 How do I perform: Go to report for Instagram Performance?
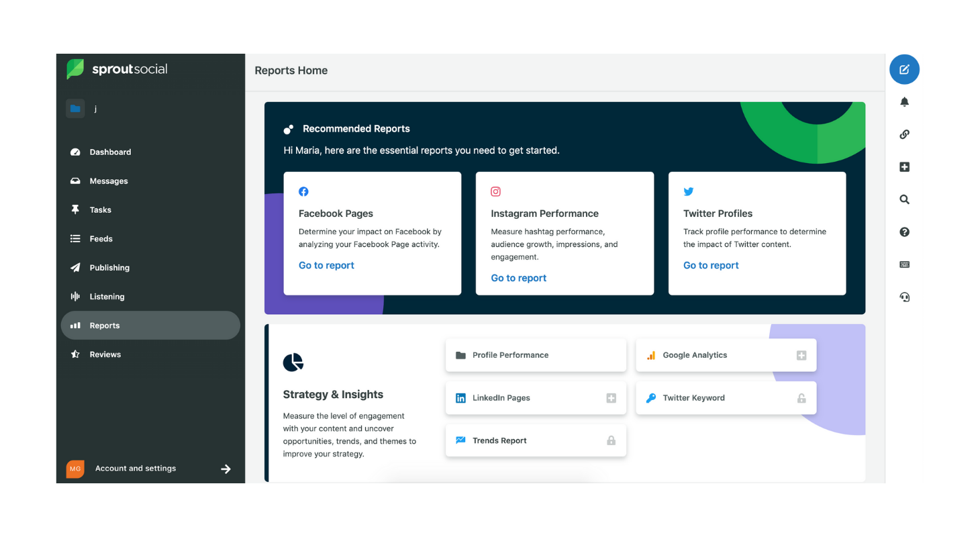pos(518,279)
